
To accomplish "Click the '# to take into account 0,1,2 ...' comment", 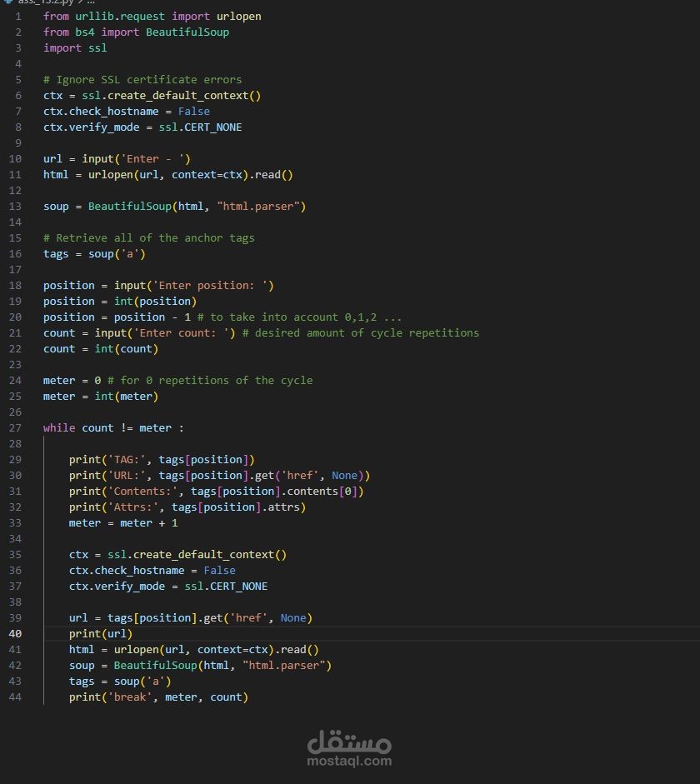I will [299, 317].
